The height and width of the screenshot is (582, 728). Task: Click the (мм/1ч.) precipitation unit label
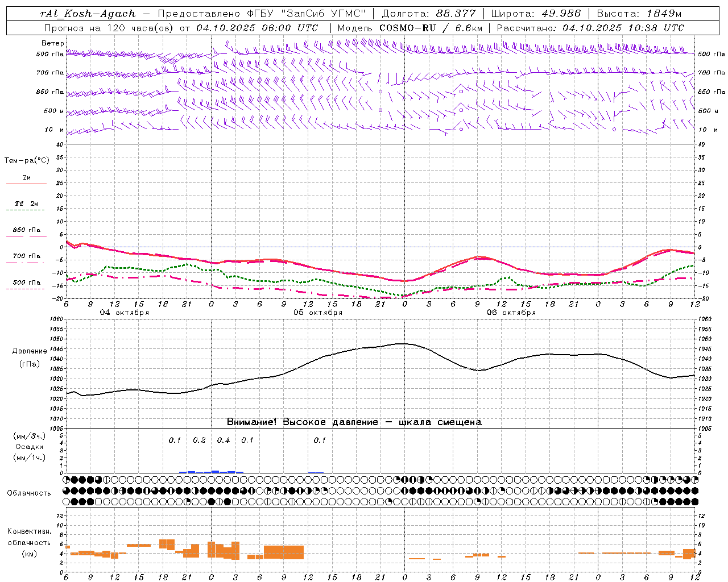pos(29,458)
